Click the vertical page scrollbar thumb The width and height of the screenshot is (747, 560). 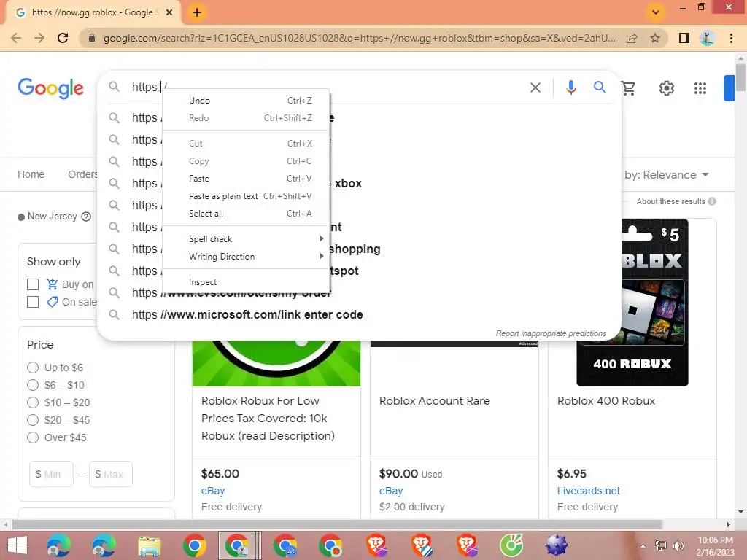point(740,77)
